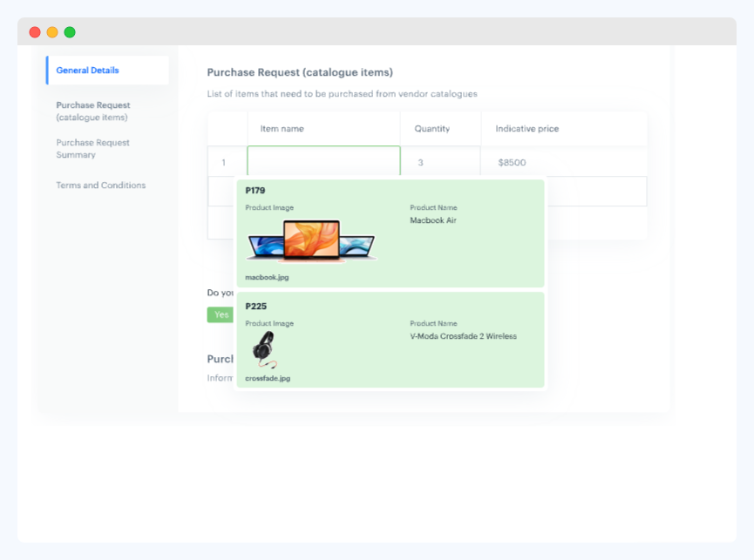Click the green Yes button
This screenshot has width=754, height=560.
coord(221,314)
